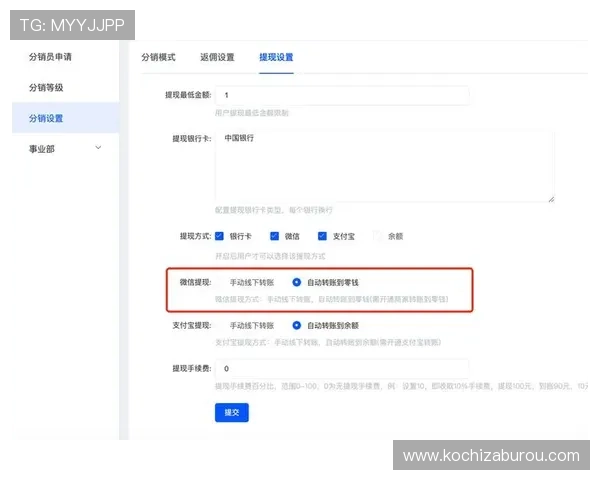Switch to the 分销模式 tab

(x=158, y=57)
